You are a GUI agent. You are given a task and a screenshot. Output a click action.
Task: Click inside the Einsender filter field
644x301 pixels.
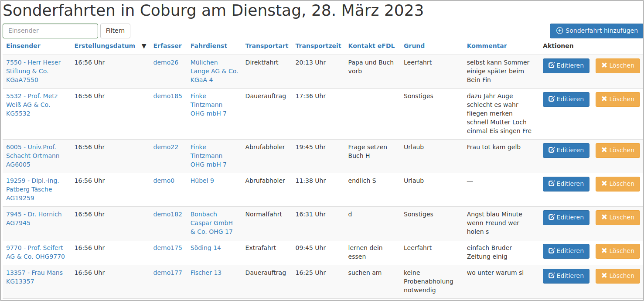[50, 31]
